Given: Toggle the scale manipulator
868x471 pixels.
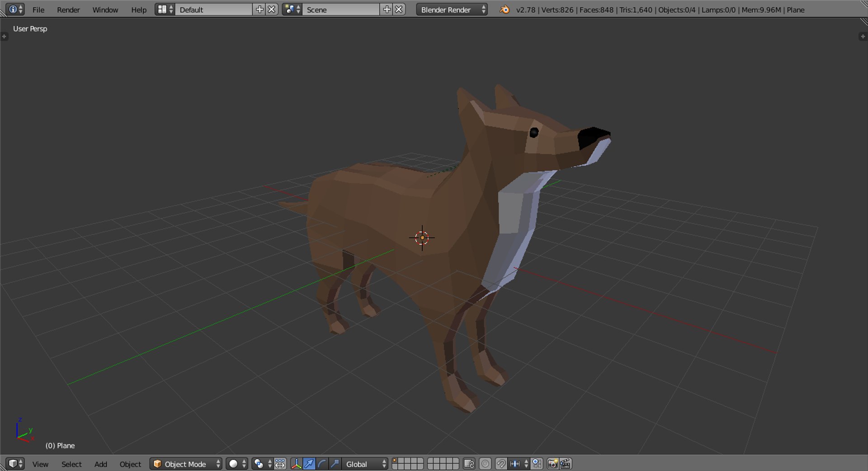Looking at the screenshot, I should pyautogui.click(x=335, y=464).
